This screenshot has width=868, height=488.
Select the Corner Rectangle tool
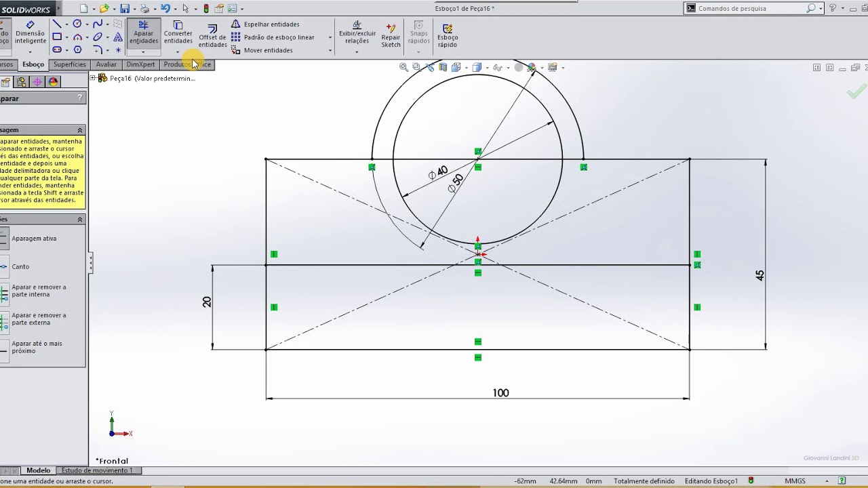point(57,37)
